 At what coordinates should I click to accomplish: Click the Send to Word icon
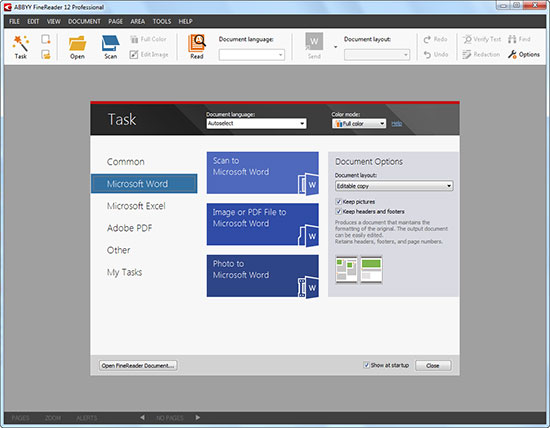(x=314, y=46)
